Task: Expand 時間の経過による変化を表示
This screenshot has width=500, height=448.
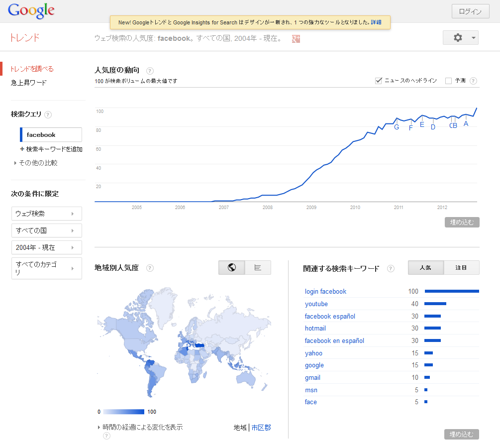Action: coord(140,427)
